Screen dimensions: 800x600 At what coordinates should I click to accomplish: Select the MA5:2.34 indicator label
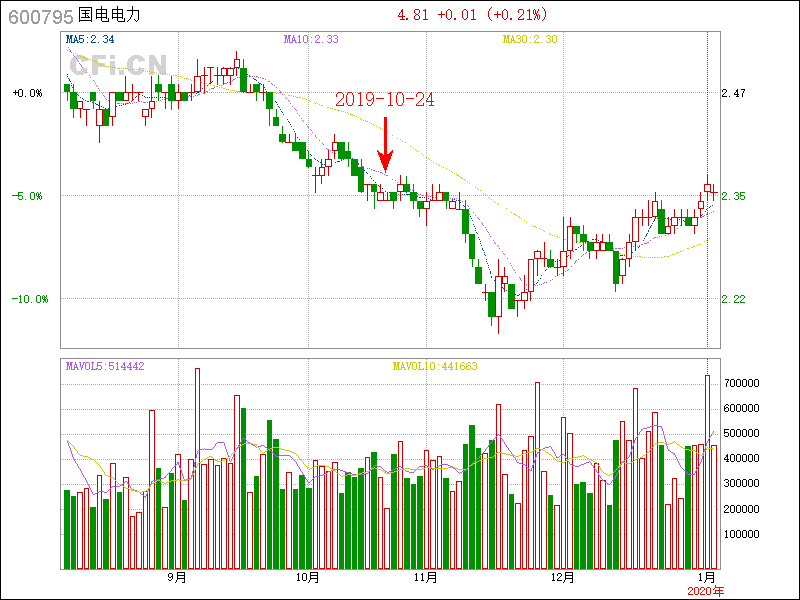90,39
